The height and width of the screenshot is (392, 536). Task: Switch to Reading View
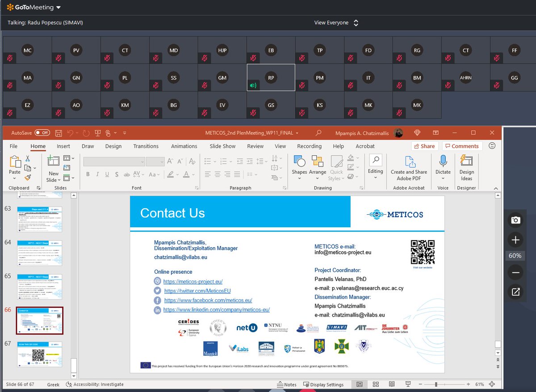392,384
